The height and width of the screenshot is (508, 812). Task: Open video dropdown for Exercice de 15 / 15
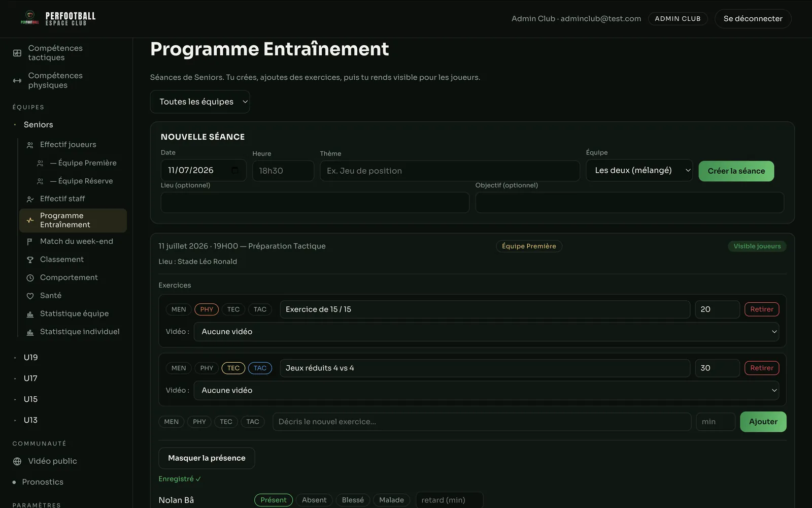click(486, 332)
